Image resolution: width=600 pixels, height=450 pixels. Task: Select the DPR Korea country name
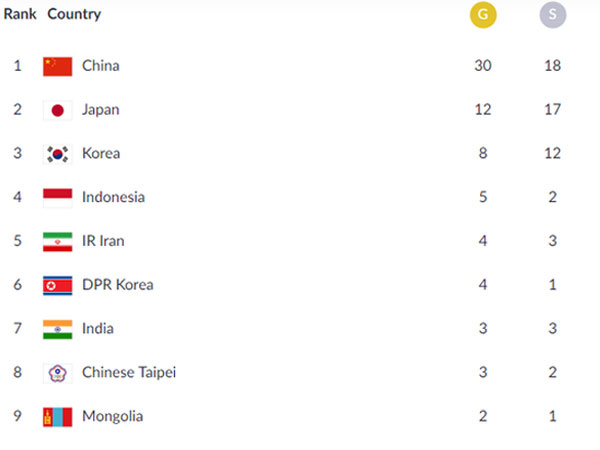[118, 285]
